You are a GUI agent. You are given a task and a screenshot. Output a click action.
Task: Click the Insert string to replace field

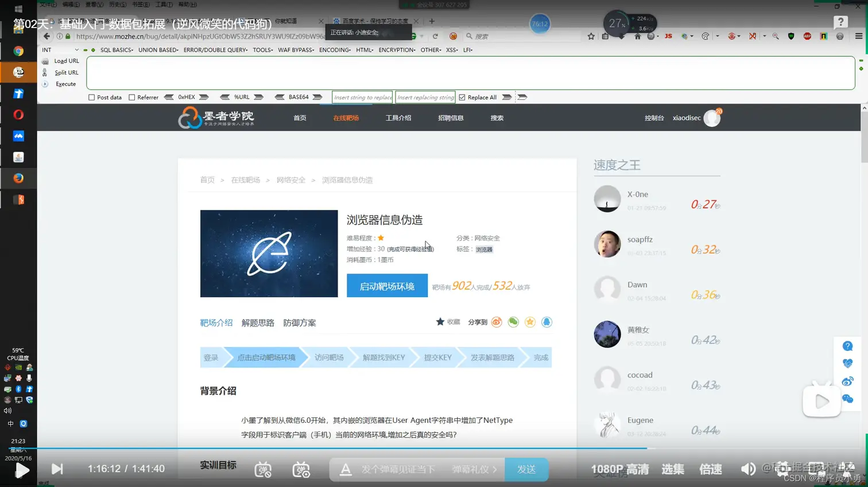pyautogui.click(x=362, y=98)
